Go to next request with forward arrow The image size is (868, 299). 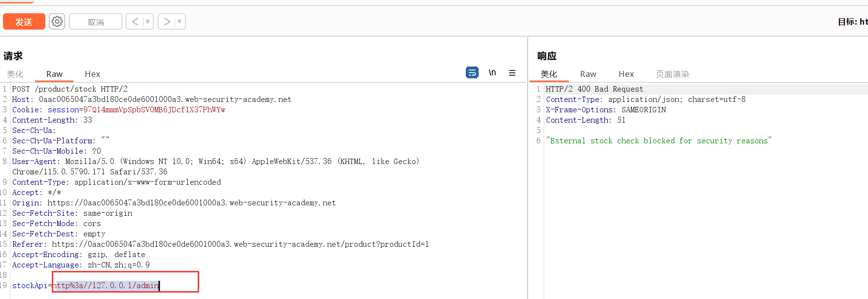[x=167, y=22]
